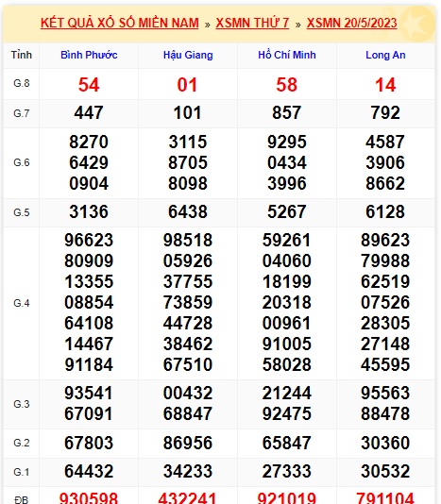Select G.3 number 92475

pyautogui.click(x=286, y=413)
